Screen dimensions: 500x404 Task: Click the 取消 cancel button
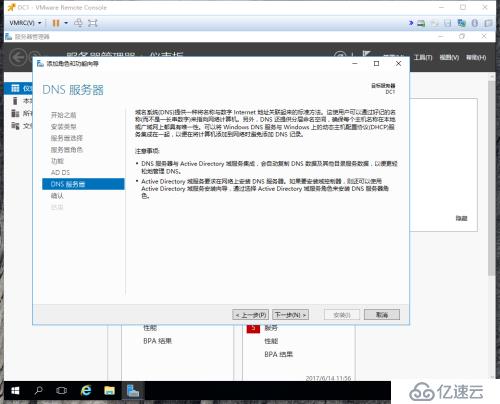pos(382,315)
